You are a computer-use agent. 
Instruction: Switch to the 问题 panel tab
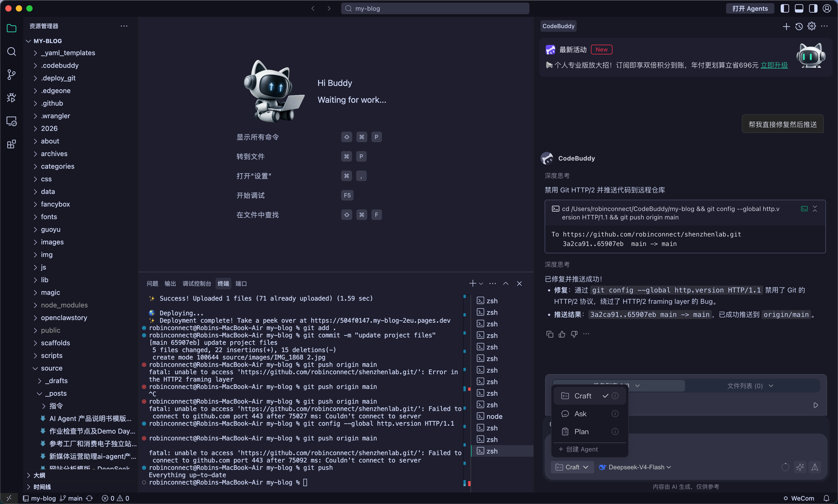click(152, 284)
